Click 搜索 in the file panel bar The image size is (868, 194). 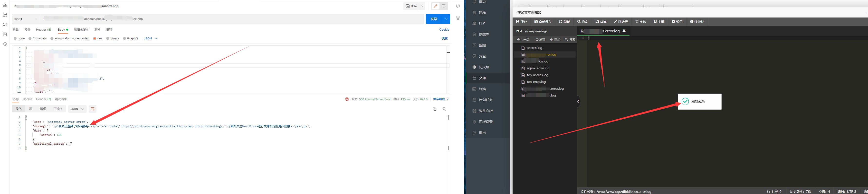click(x=570, y=40)
